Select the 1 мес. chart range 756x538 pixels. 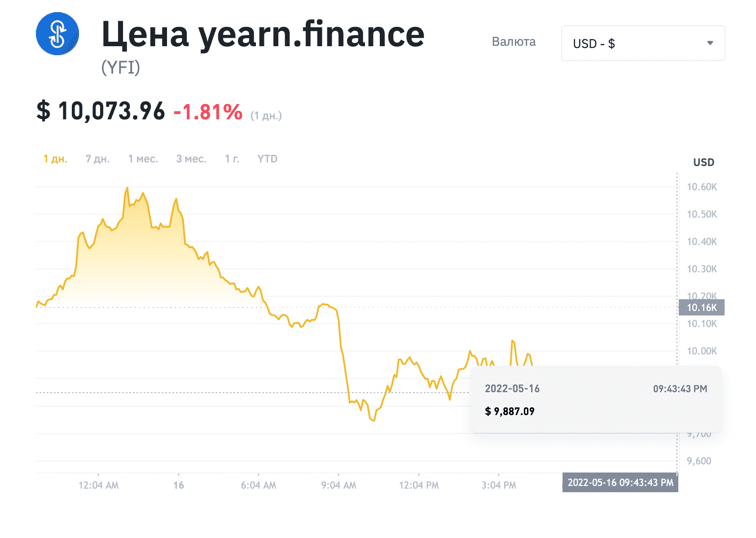pyautogui.click(x=143, y=159)
